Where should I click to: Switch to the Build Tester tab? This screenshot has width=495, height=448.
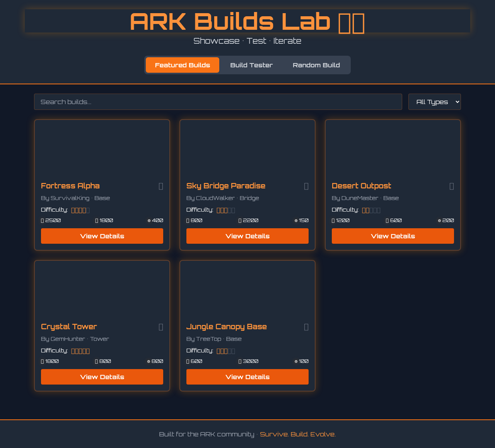coord(251,65)
